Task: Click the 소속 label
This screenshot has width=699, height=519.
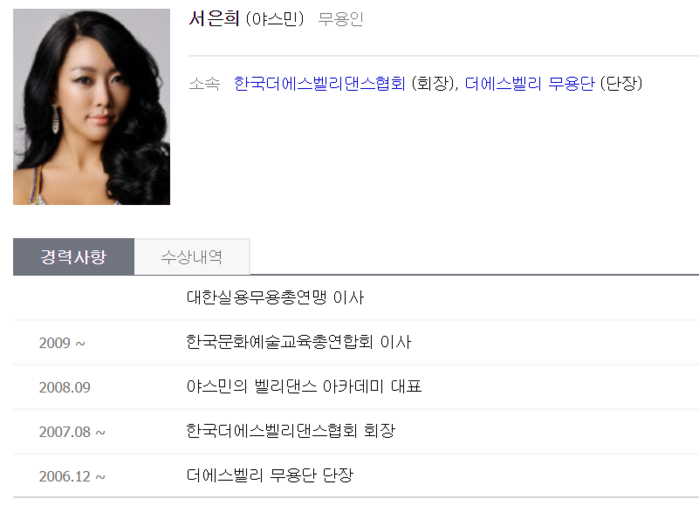Action: (204, 83)
